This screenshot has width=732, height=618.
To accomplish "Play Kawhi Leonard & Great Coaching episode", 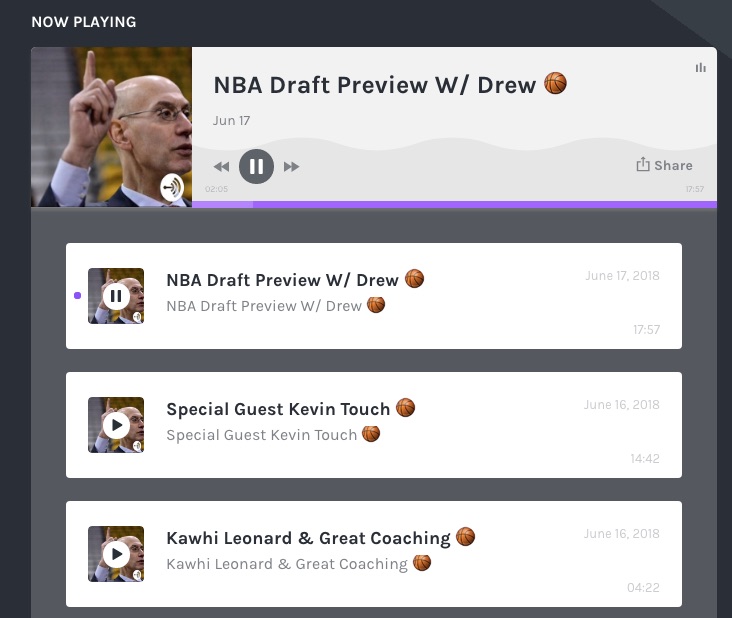I will [x=116, y=554].
